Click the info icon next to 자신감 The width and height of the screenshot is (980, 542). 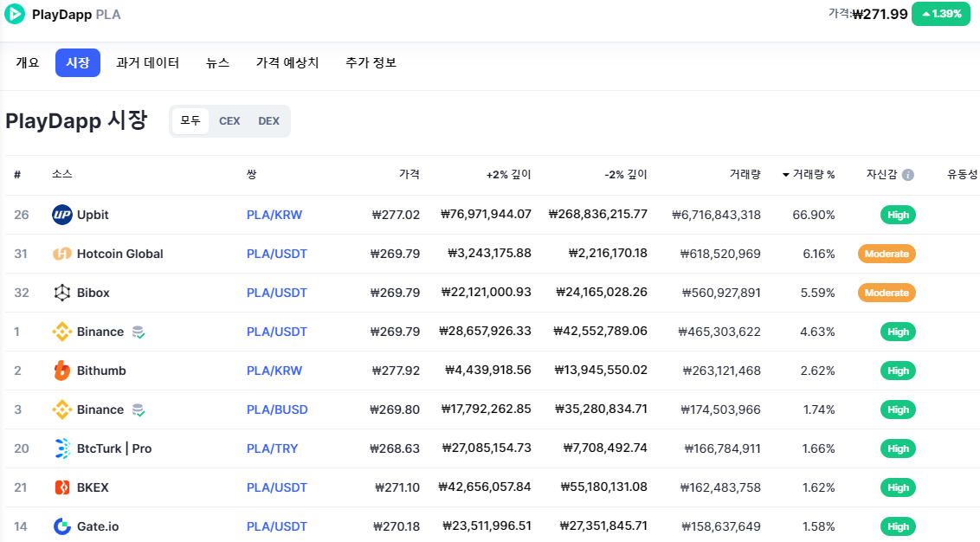pos(908,175)
